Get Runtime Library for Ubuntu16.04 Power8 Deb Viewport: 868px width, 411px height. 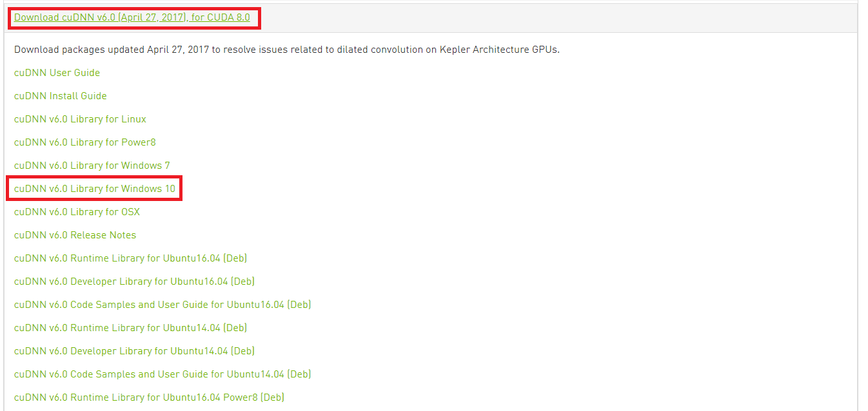[x=149, y=397]
